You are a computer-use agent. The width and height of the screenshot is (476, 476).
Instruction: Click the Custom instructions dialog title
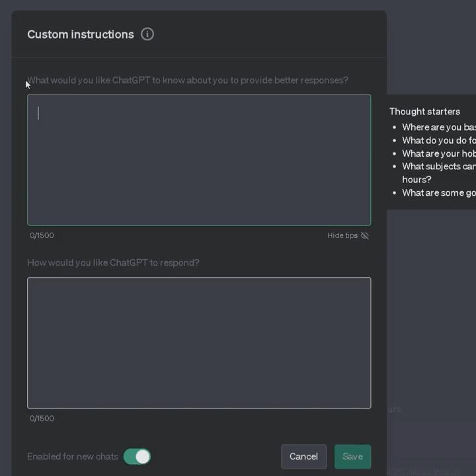[x=80, y=34]
